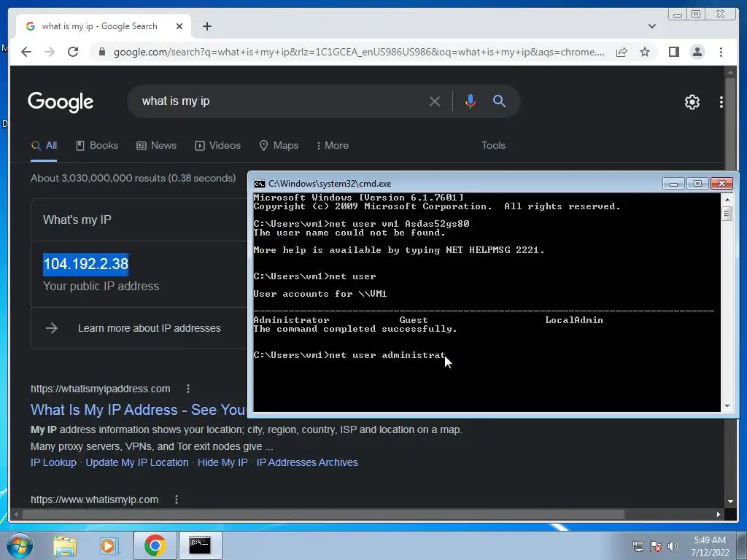Expand the tab search chevron
The width and height of the screenshot is (747, 560).
tap(651, 26)
